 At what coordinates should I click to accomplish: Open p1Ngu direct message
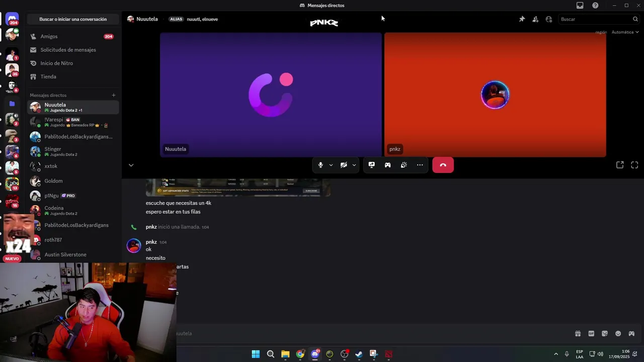(73, 196)
